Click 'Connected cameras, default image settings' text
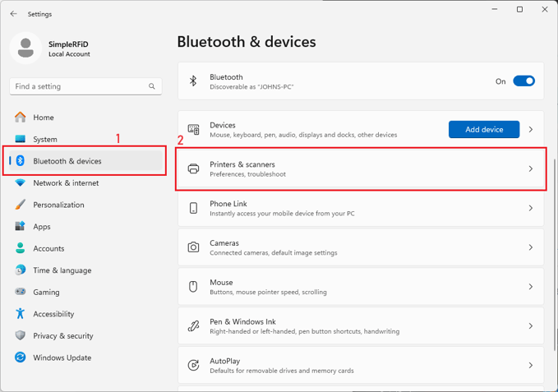 pyautogui.click(x=274, y=253)
